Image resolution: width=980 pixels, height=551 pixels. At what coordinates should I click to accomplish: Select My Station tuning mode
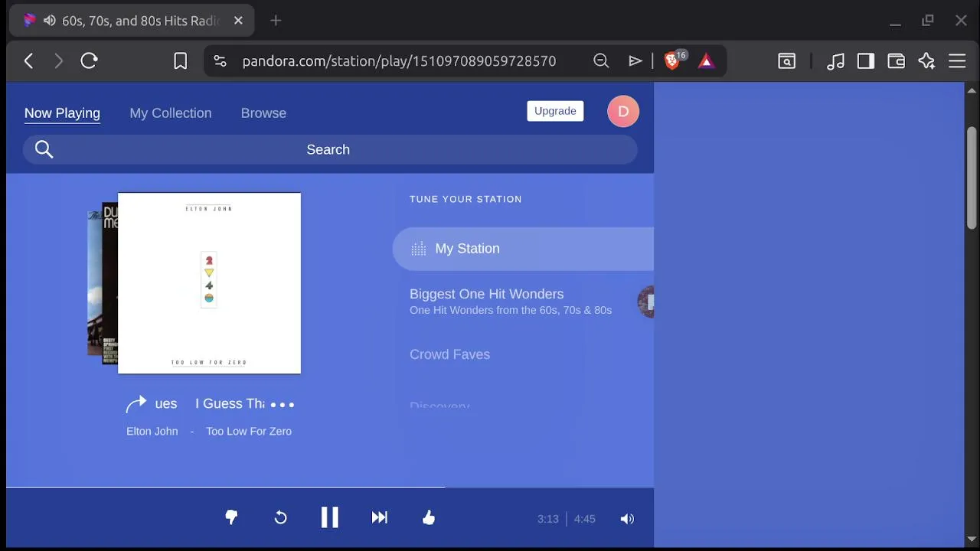(523, 249)
